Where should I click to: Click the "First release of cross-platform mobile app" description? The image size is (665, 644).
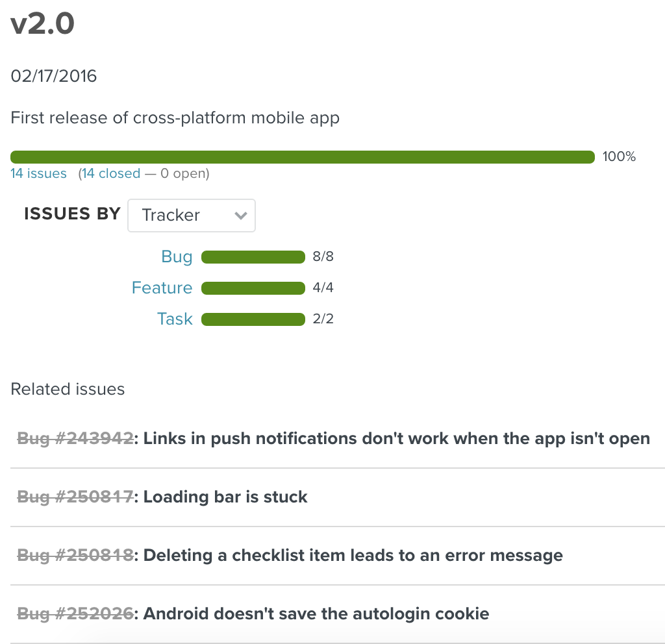175,118
